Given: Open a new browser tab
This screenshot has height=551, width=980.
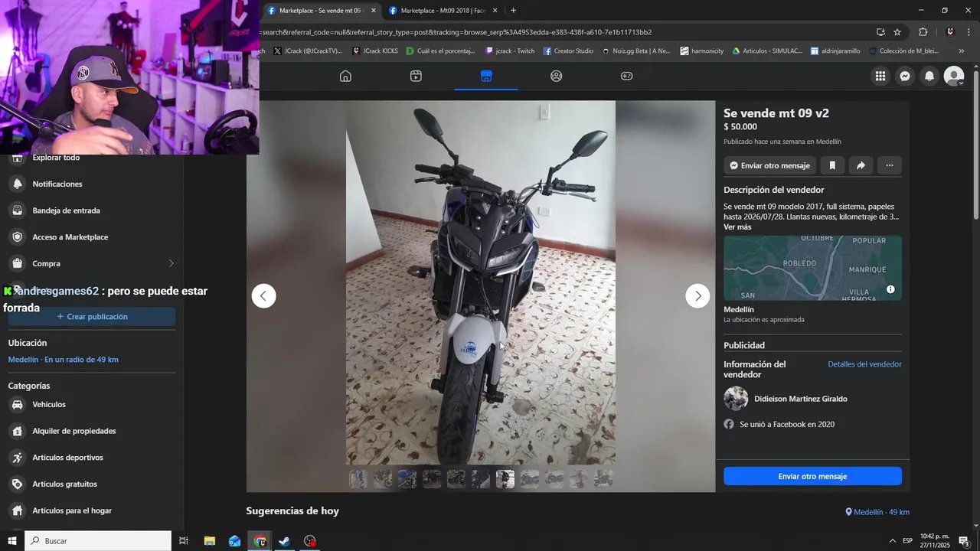Looking at the screenshot, I should click(x=513, y=11).
